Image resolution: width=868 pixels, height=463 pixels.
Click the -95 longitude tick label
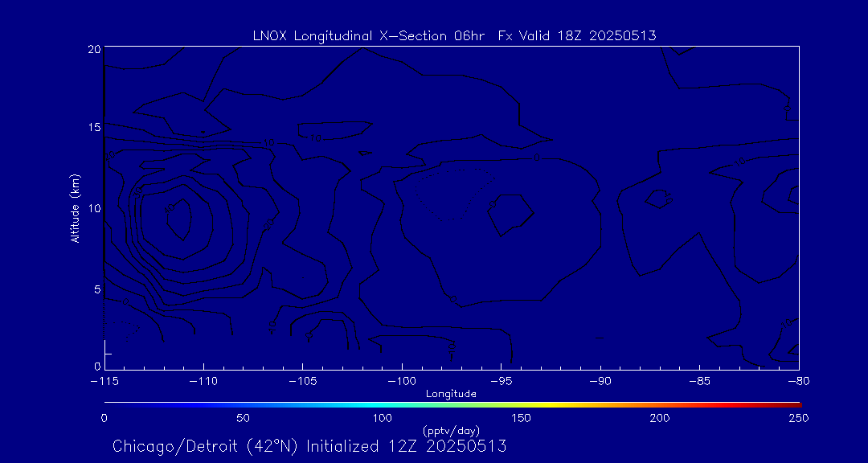(501, 381)
